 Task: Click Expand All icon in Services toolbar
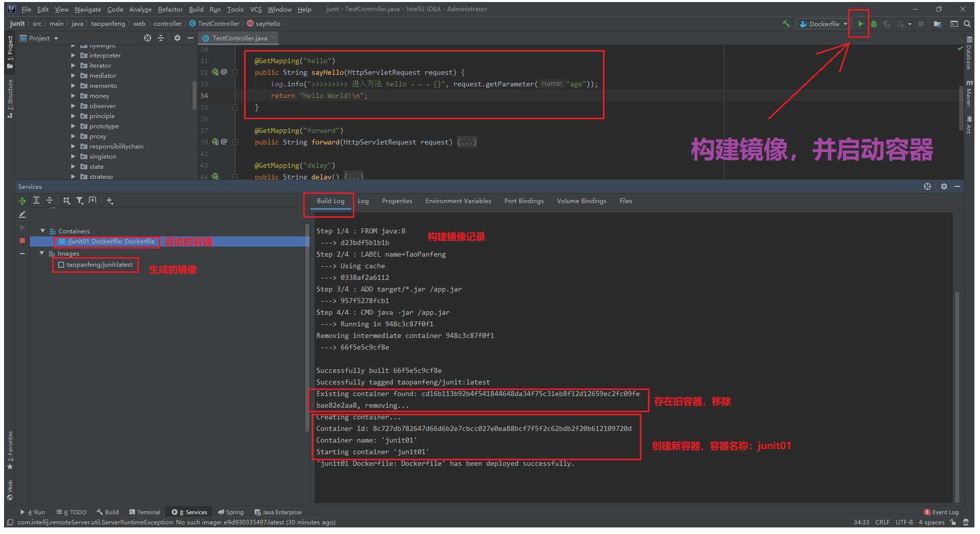click(x=36, y=201)
